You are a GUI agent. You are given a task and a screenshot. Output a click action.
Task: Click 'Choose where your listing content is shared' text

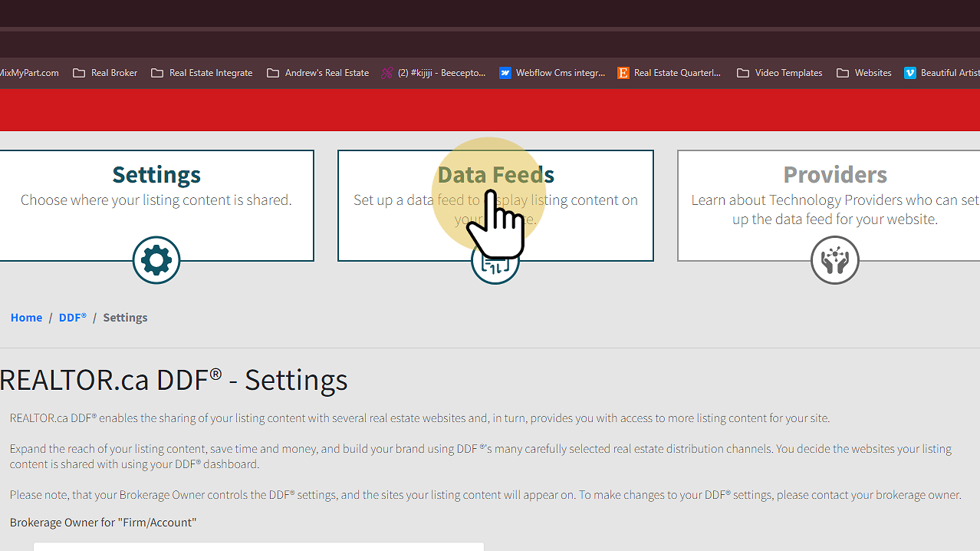(156, 200)
